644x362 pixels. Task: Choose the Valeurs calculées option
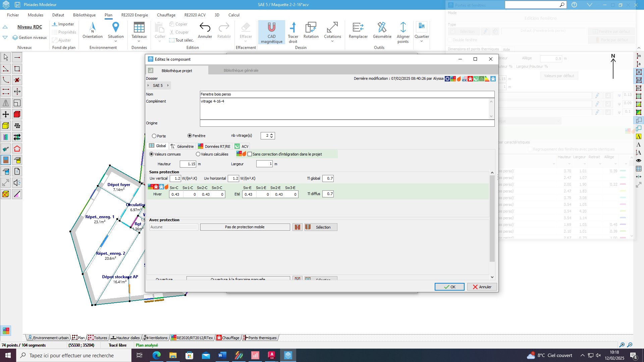[198, 154]
